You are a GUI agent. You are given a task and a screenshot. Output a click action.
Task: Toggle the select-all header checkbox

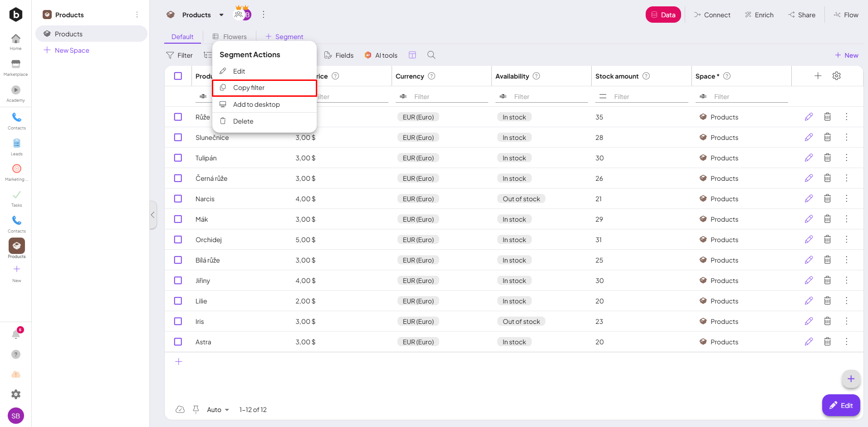click(x=178, y=76)
